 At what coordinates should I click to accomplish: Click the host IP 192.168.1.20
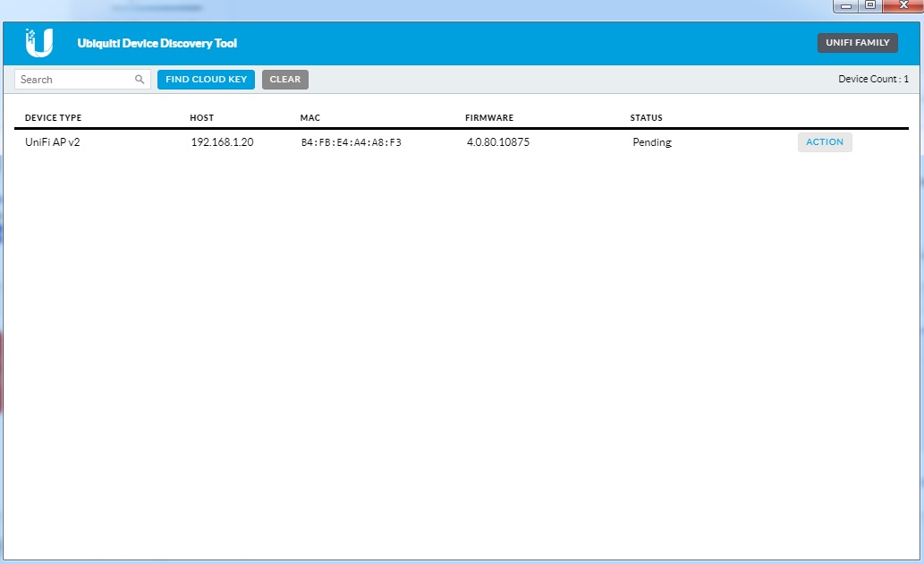coord(222,142)
